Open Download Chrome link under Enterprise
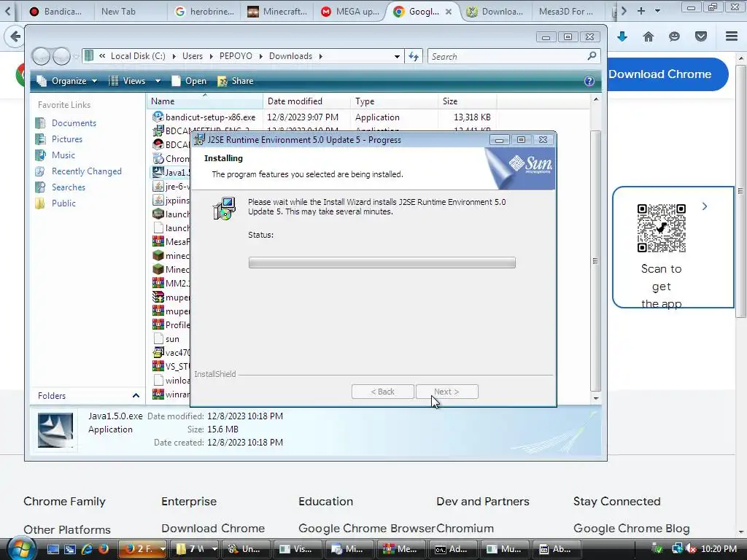This screenshot has width=747, height=560. click(x=213, y=528)
